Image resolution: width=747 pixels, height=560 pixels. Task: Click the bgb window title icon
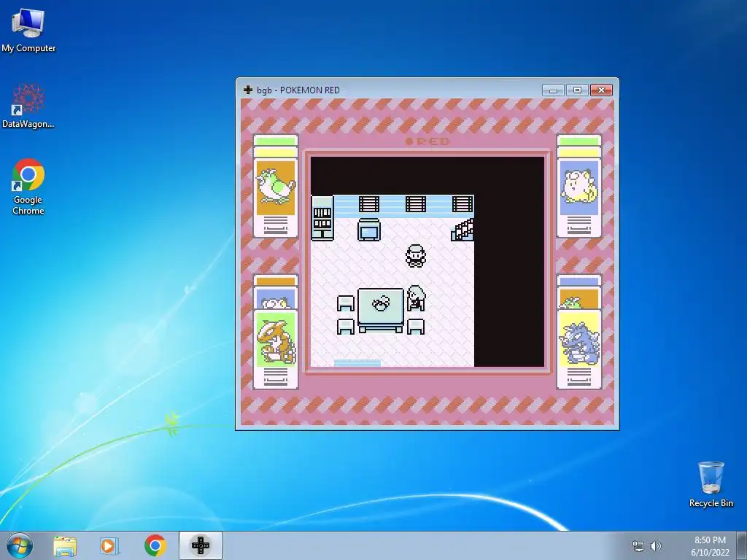248,90
